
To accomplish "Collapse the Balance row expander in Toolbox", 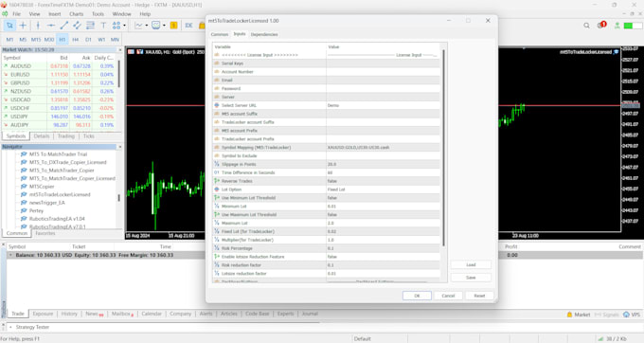I will (10, 255).
